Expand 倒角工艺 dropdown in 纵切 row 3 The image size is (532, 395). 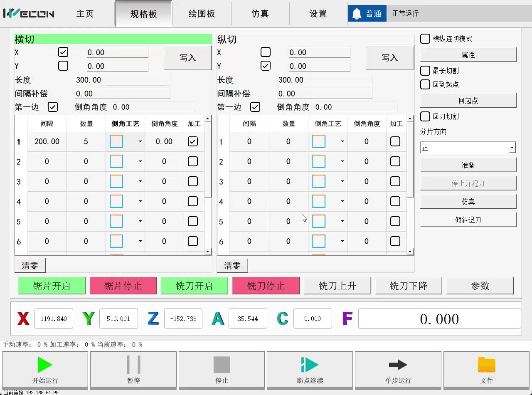click(342, 182)
